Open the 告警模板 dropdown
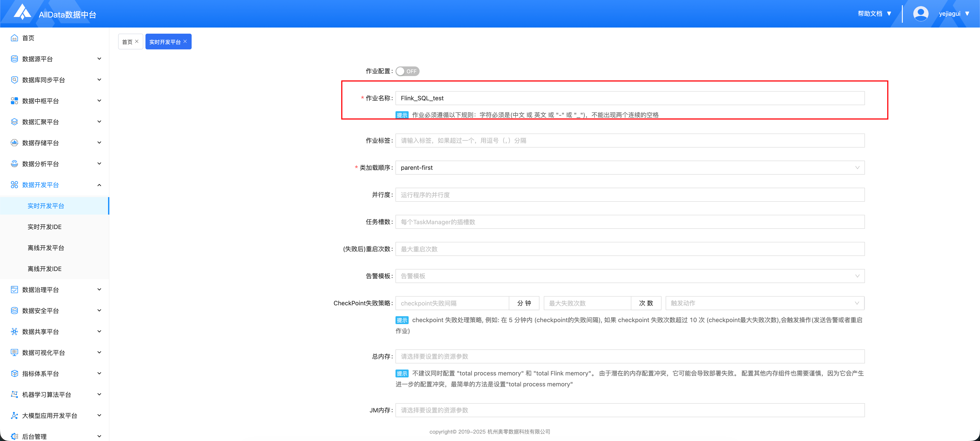This screenshot has height=441, width=980. coord(630,276)
